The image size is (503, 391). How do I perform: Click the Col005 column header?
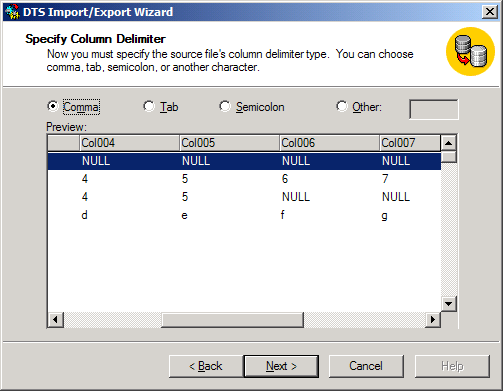[229, 143]
